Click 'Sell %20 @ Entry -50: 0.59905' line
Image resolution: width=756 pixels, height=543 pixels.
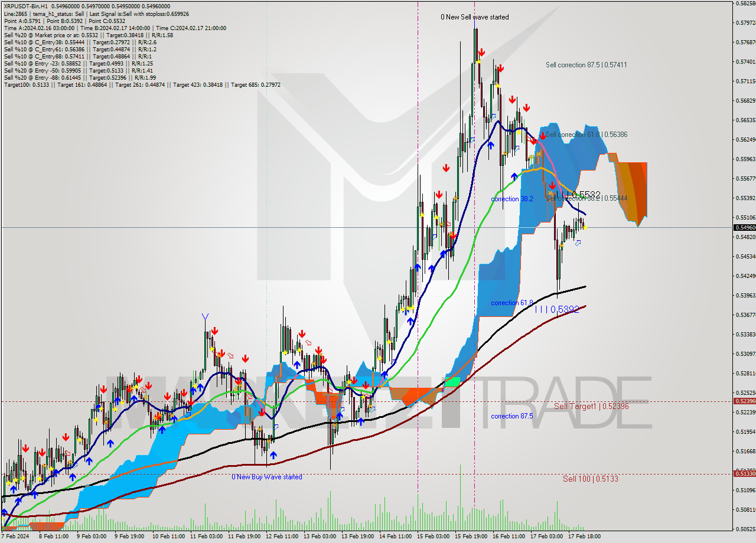click(x=78, y=70)
